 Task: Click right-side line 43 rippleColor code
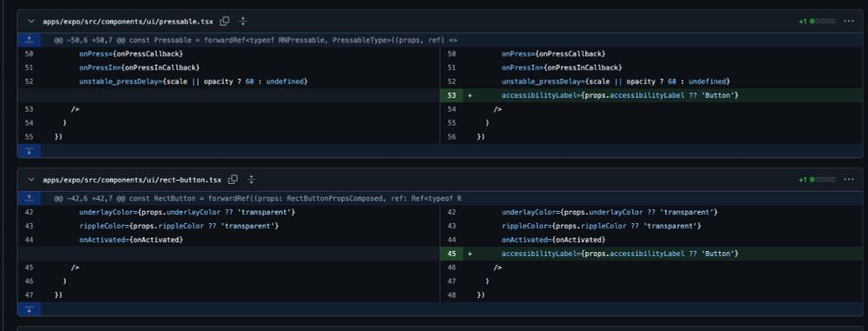pyautogui.click(x=602, y=226)
